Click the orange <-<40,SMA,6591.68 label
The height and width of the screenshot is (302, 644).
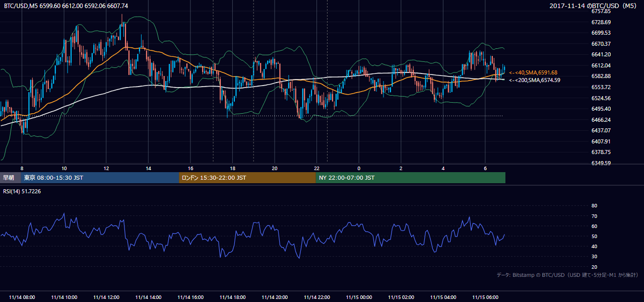coord(533,72)
